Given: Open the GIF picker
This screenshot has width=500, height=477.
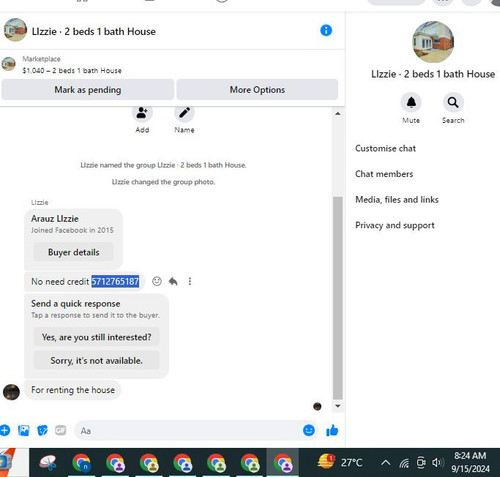Looking at the screenshot, I should coord(61,430).
